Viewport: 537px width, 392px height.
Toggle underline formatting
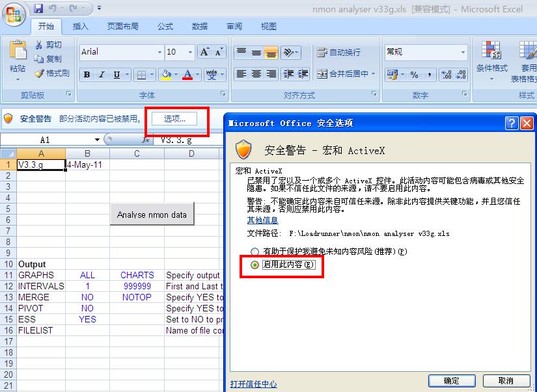click(x=117, y=74)
